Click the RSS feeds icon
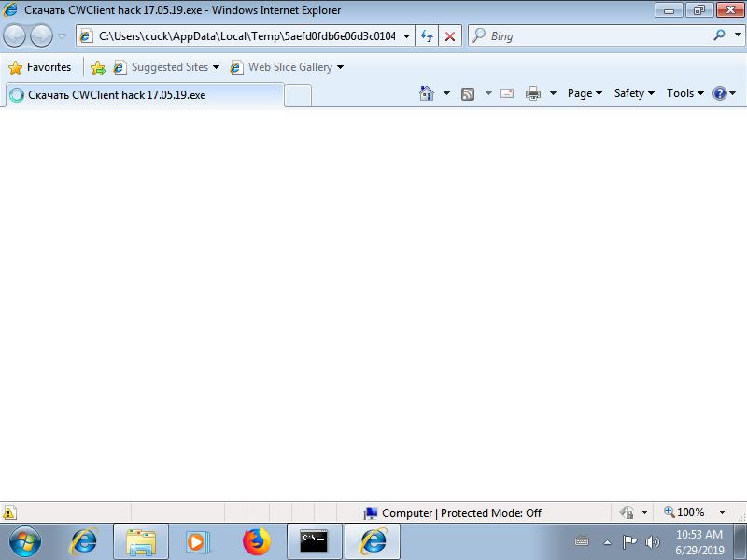This screenshot has width=747, height=560. (468, 94)
